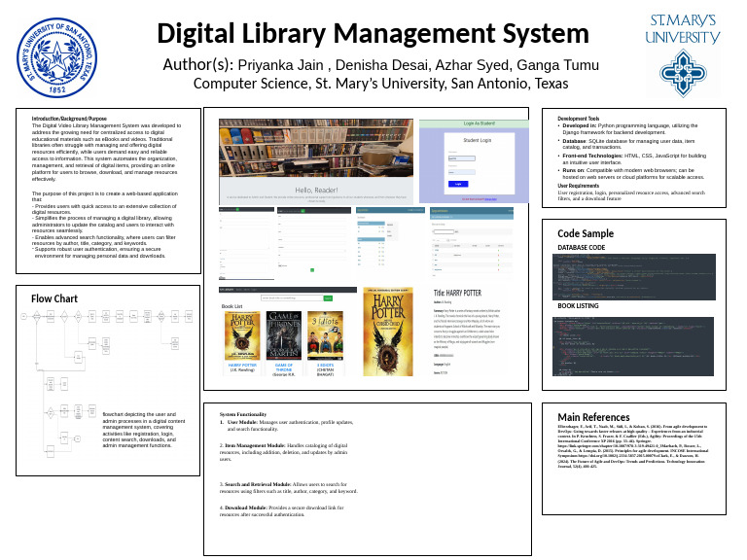Click the 'DATABASE CODE' label
The height and width of the screenshot is (560, 747).
point(582,248)
